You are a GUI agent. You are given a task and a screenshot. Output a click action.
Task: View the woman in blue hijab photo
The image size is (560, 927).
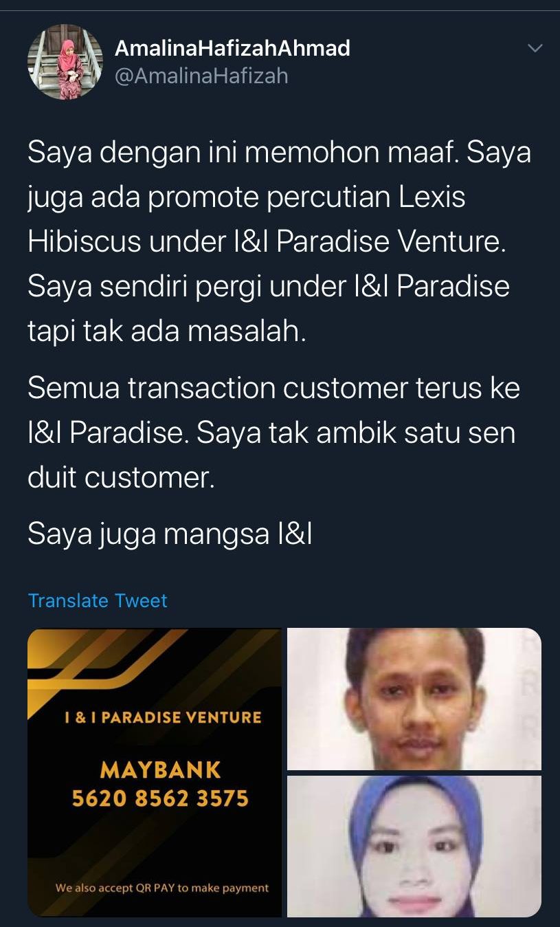point(414,847)
